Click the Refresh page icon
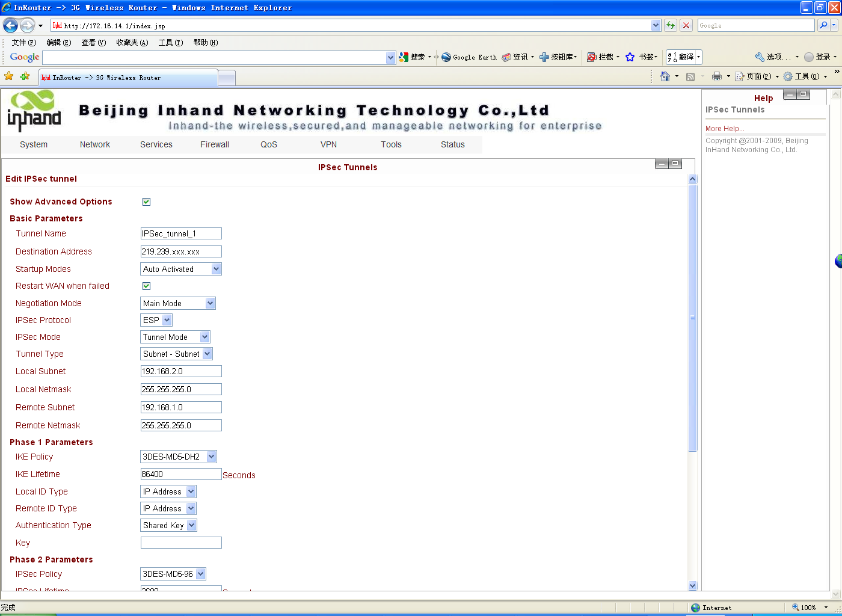 (x=671, y=25)
